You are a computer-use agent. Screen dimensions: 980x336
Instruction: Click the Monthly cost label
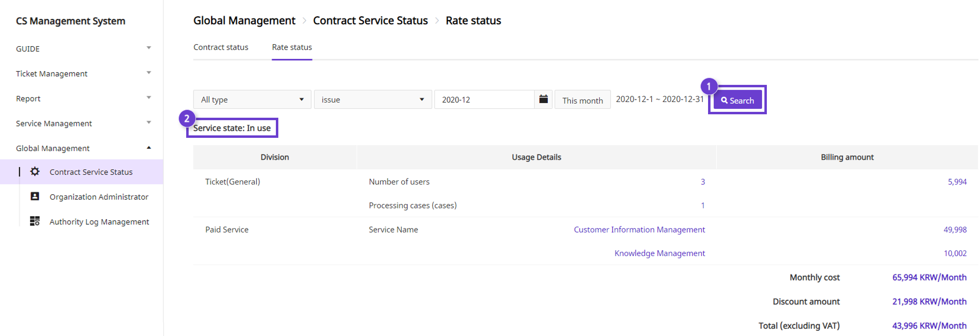[x=815, y=277]
